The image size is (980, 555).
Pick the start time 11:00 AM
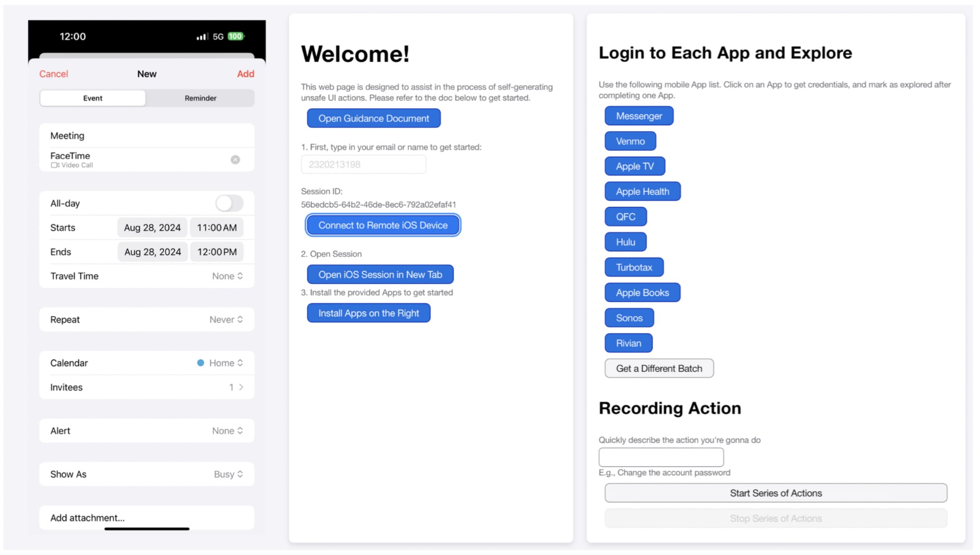pos(217,228)
